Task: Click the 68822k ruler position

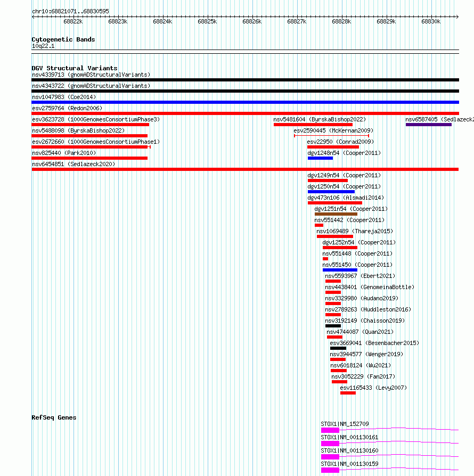Action: (73, 21)
